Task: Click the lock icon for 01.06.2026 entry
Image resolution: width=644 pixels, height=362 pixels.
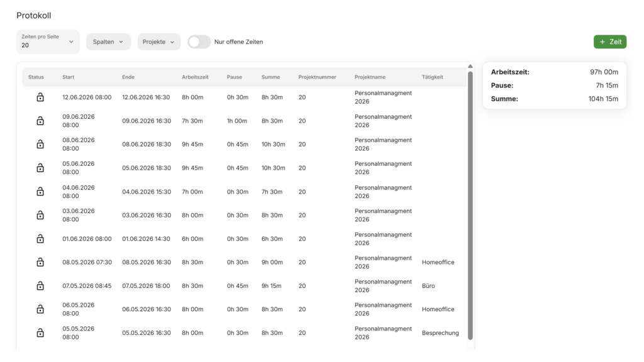Action: (x=40, y=238)
